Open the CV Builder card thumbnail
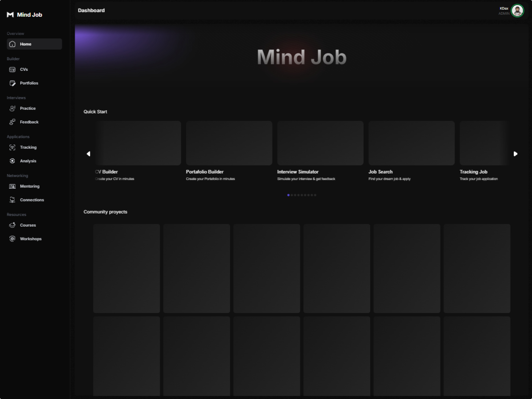532x399 pixels. click(x=138, y=143)
